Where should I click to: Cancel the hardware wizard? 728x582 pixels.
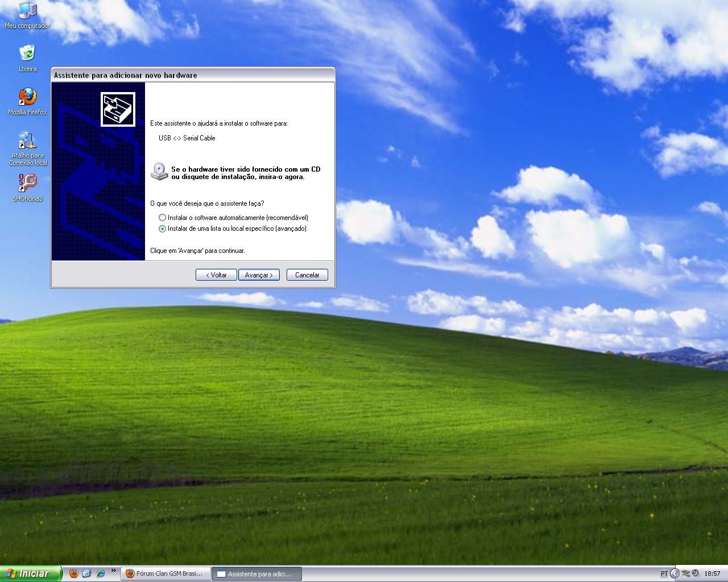(307, 275)
